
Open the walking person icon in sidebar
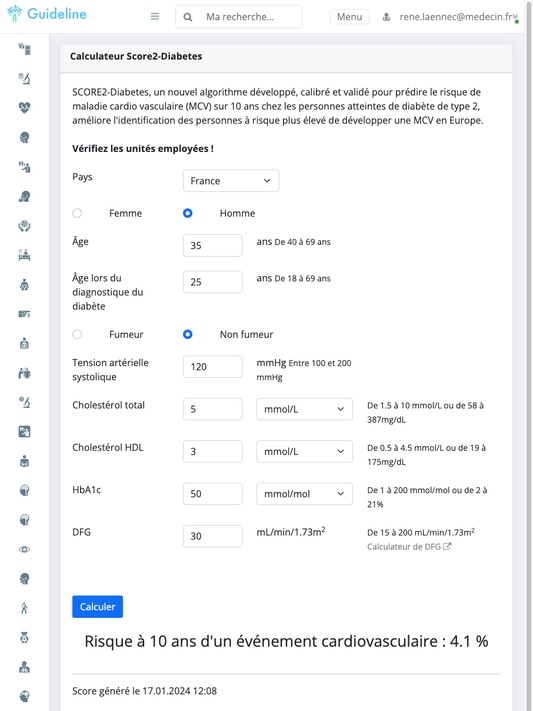(24, 608)
